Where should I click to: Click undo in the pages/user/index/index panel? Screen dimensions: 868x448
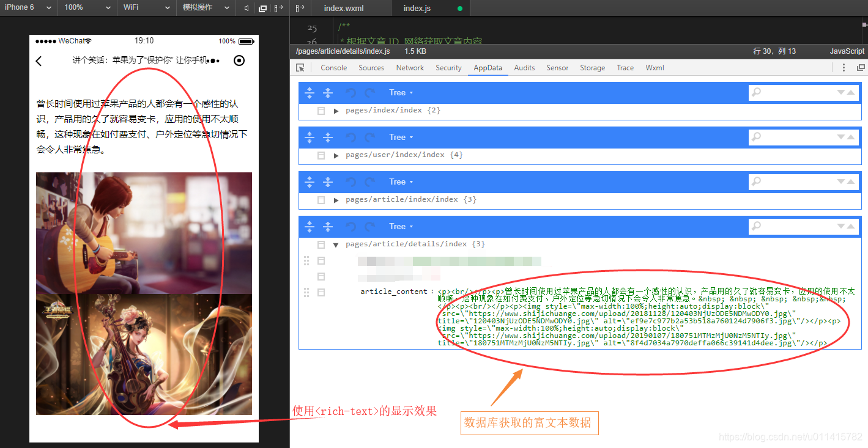click(351, 138)
